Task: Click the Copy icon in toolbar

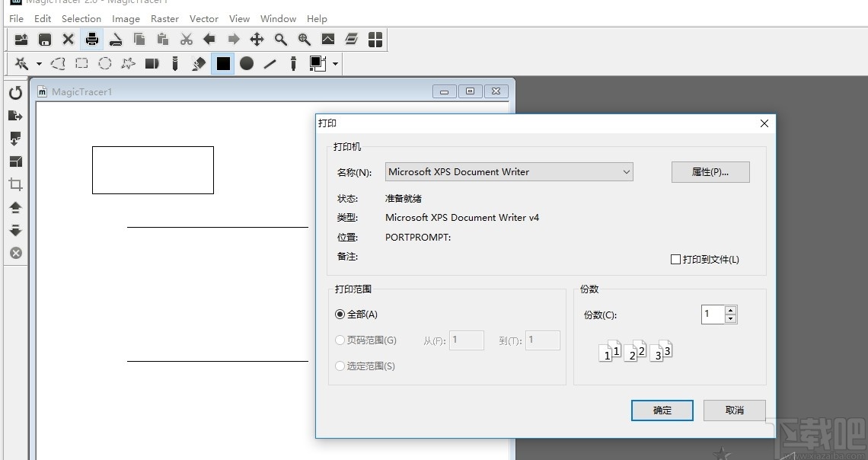Action: point(139,40)
